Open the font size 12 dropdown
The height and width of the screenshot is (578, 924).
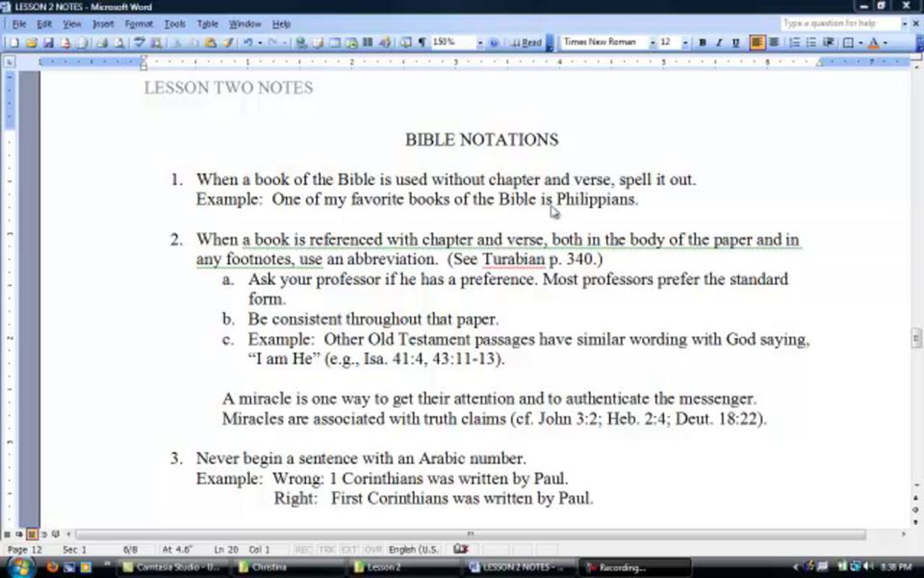(685, 42)
